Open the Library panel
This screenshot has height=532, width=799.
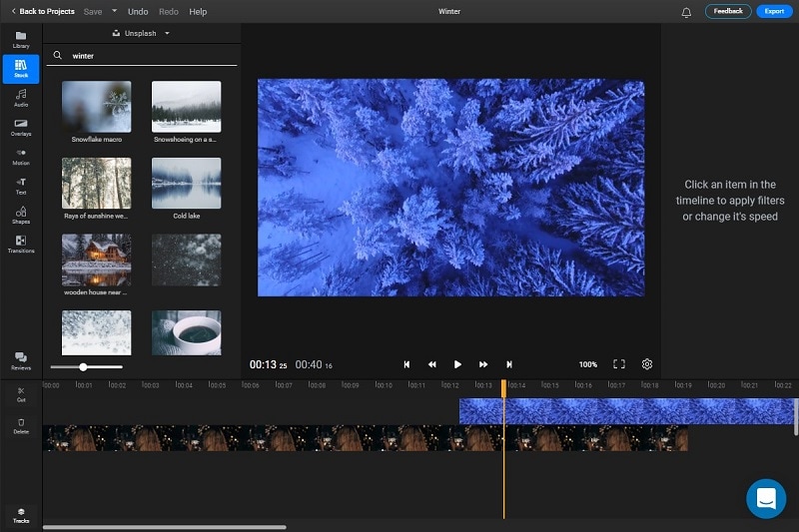coord(21,39)
